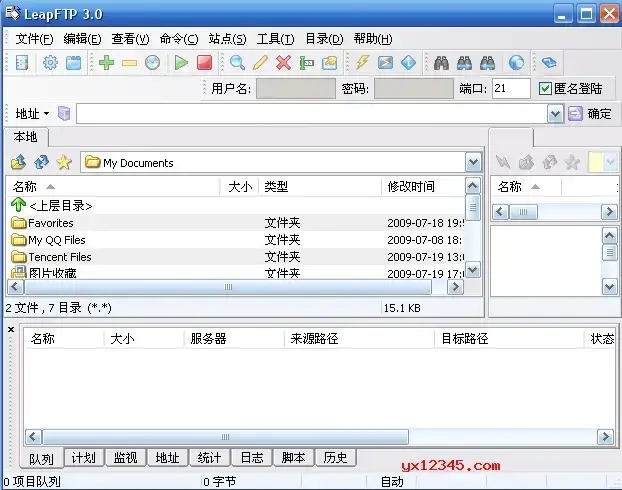Click the new folder icon

(330, 63)
